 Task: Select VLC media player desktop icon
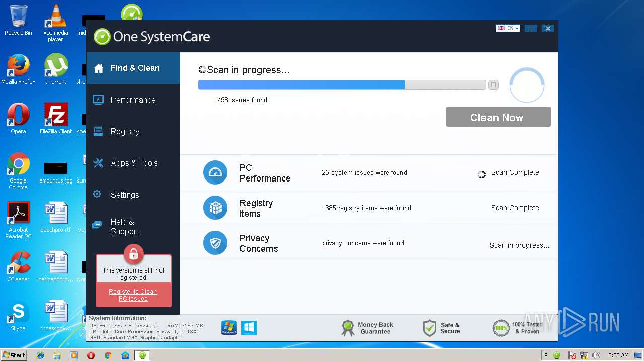pos(55,23)
